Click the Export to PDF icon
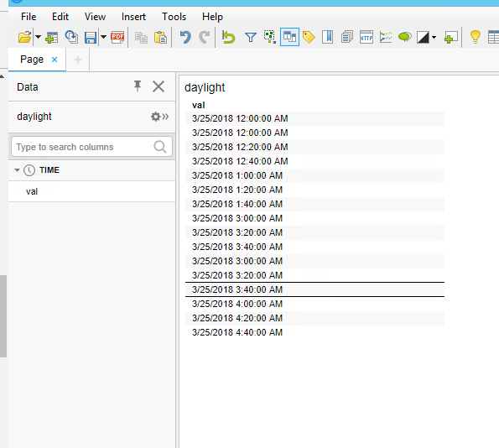The image size is (499, 448). (x=117, y=37)
